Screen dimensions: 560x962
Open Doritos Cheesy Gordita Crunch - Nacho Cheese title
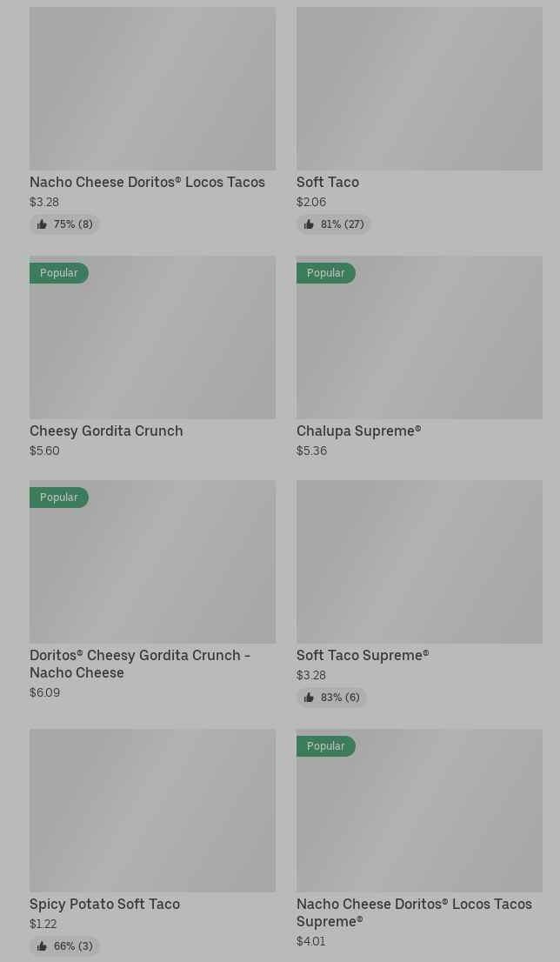tap(140, 664)
